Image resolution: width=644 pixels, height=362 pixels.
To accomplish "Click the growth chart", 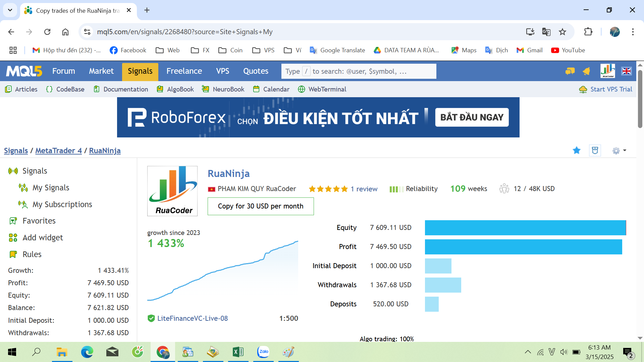I will click(x=223, y=271).
